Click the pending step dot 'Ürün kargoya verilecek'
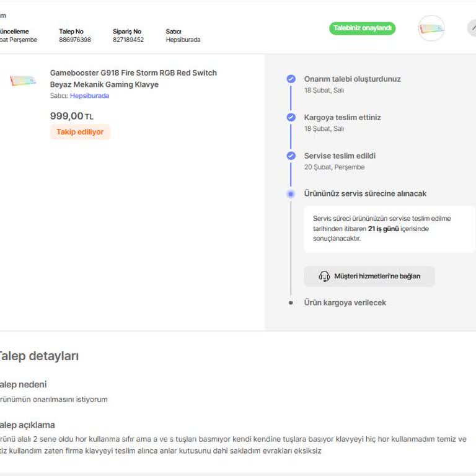The width and height of the screenshot is (476, 476). click(x=291, y=302)
